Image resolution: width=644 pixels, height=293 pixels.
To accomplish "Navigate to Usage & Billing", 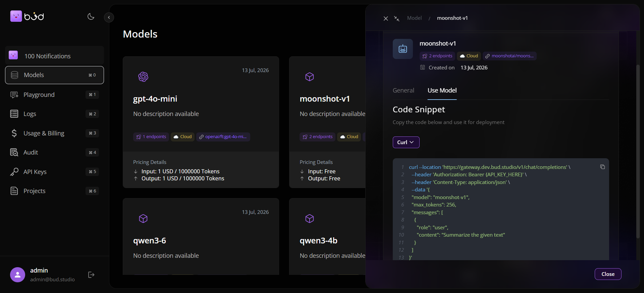I will 54,133.
